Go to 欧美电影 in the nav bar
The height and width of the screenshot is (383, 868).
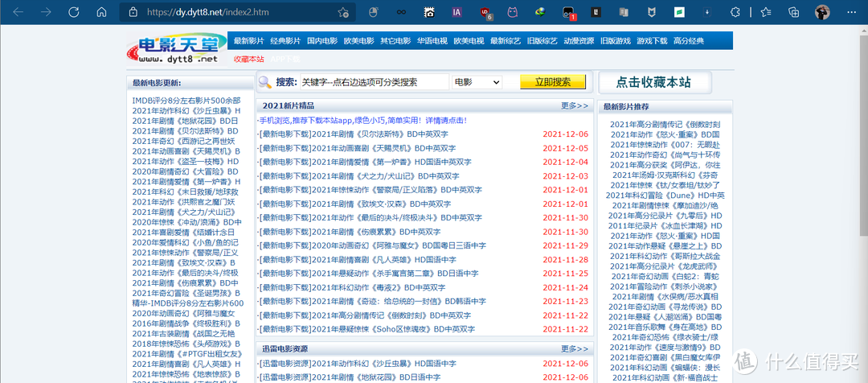358,41
